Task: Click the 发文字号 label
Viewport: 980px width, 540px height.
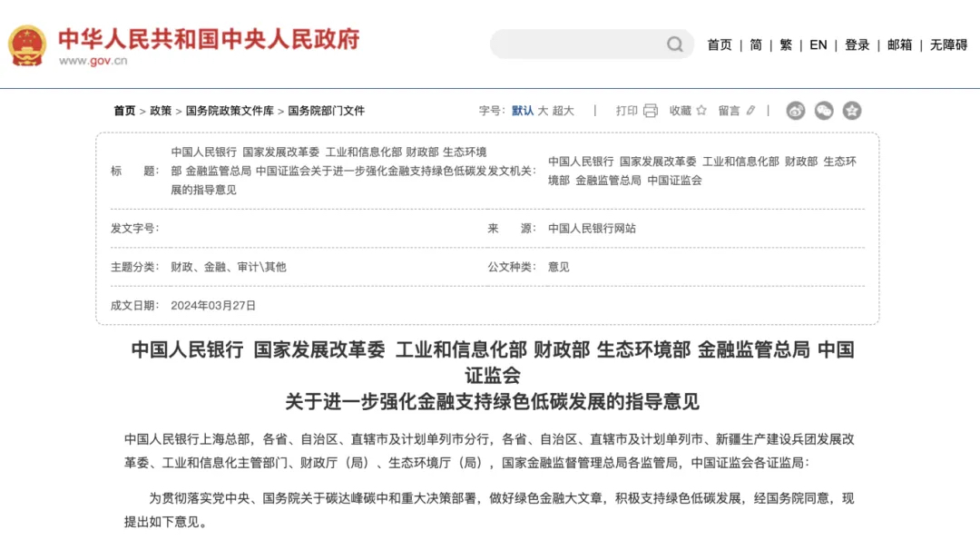Action: coord(134,228)
